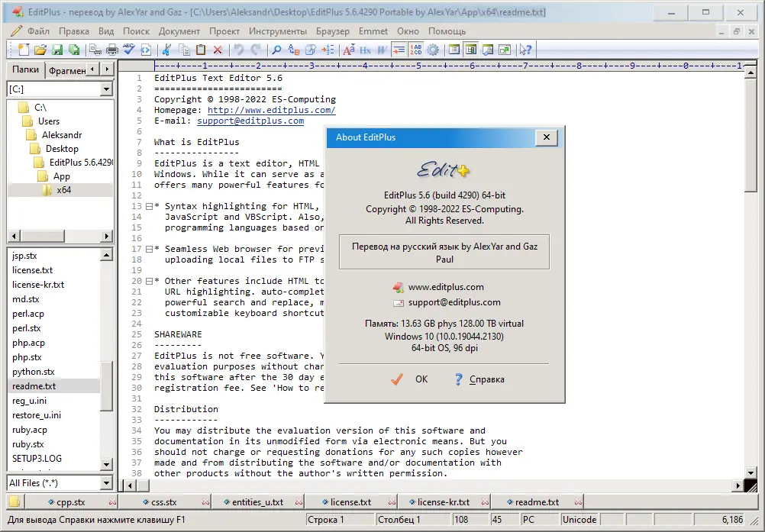Click support@editplus.com in the About dialog
This screenshot has height=532, width=765.
pos(454,302)
